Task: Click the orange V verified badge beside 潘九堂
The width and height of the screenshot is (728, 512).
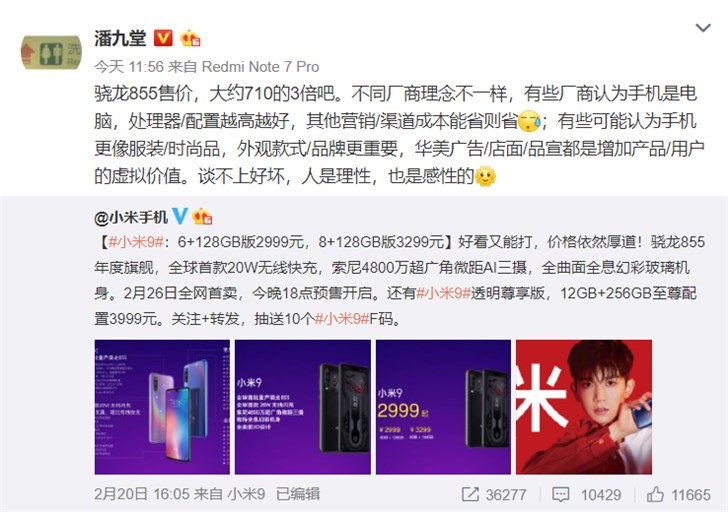Action: click(x=162, y=38)
